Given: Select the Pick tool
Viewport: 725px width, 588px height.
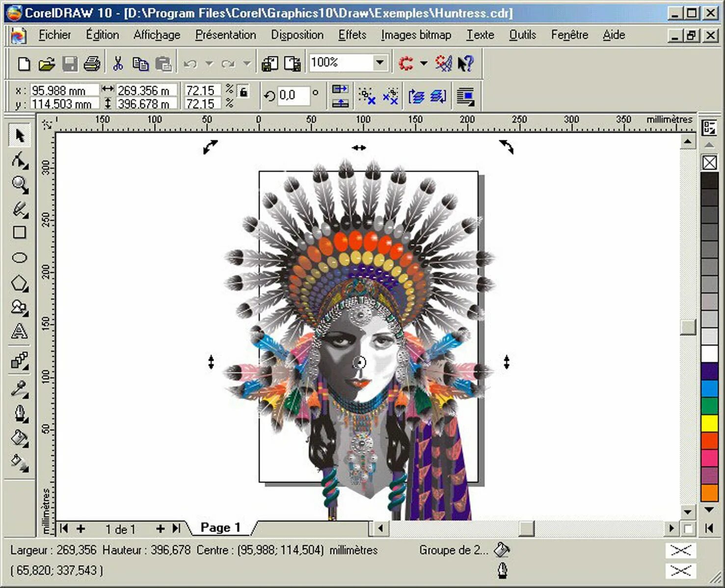Looking at the screenshot, I should [20, 136].
